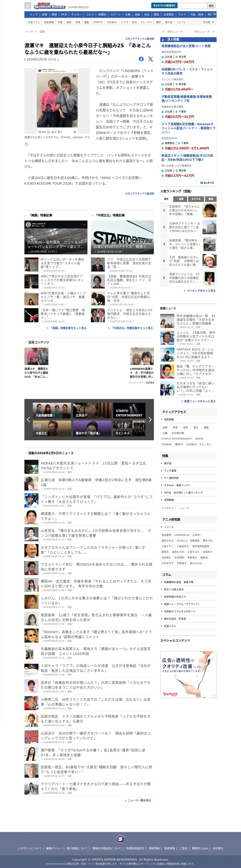Click the footer Sponichi circular logo
The width and height of the screenshot is (241, 868).
coord(120,839)
